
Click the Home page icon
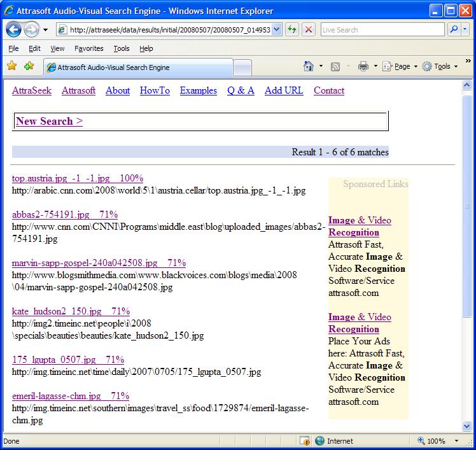(x=309, y=66)
